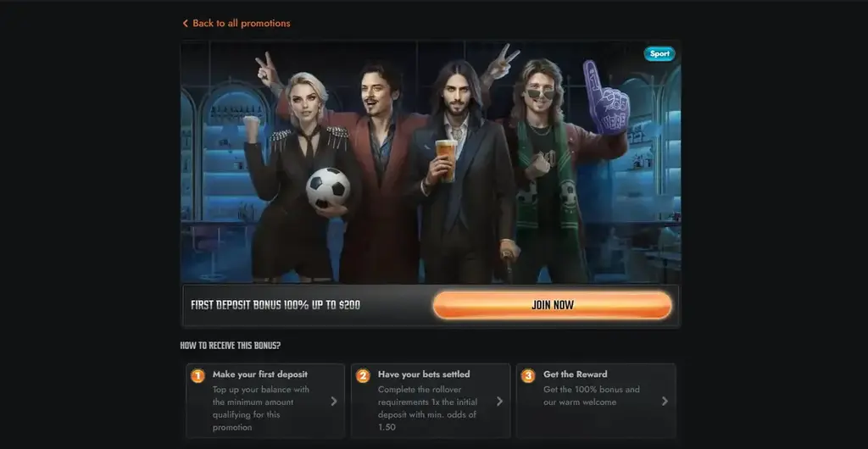This screenshot has height=449, width=868.
Task: Click the orange step 2 number badge
Action: pos(363,376)
